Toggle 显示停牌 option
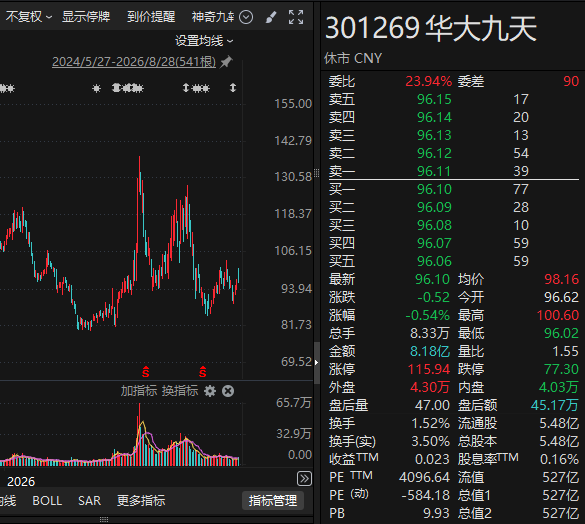 coord(86,17)
